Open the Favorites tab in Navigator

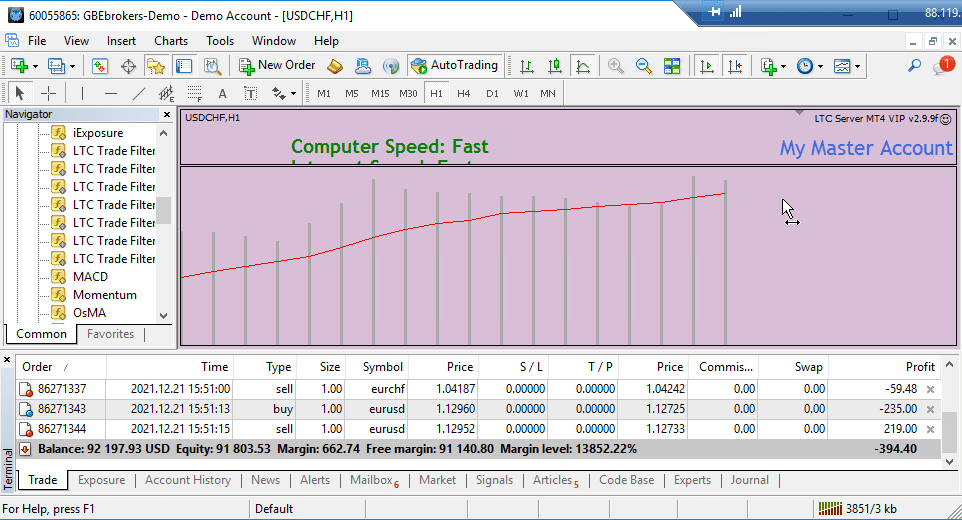110,334
